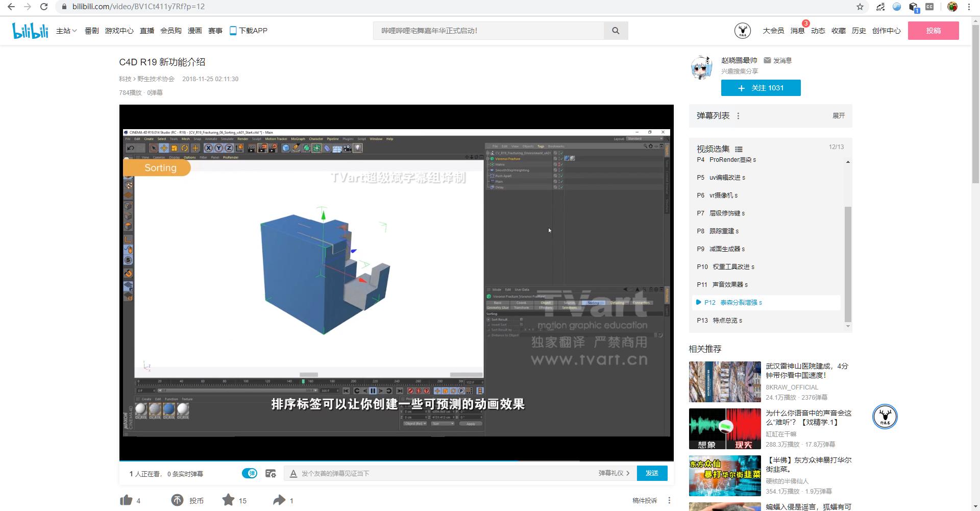Open the MoGraph menu in C4D
980x511 pixels.
[x=298, y=139]
